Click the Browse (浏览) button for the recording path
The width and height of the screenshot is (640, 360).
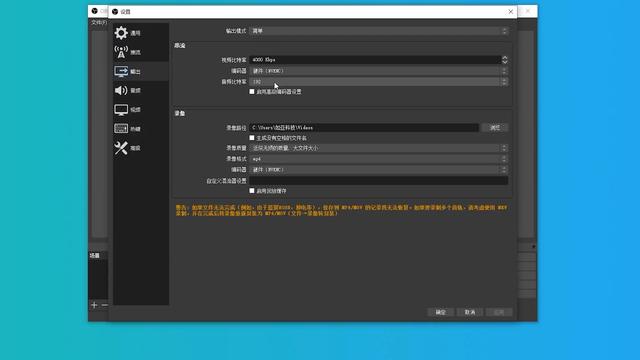pyautogui.click(x=495, y=128)
